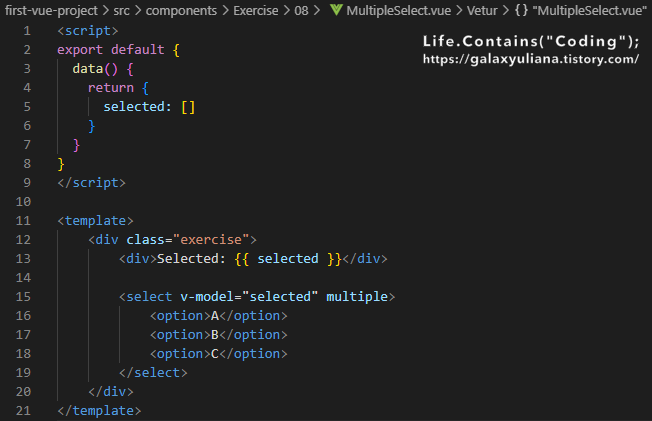Image resolution: width=652 pixels, height=421 pixels.
Task: Open the Exercise breadcrumb segment
Action: tap(256, 10)
